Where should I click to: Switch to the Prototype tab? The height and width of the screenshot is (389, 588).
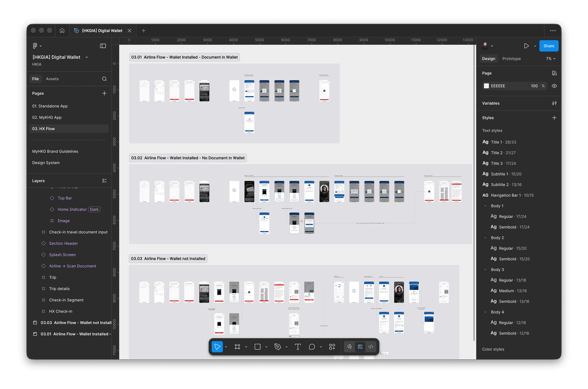511,59
